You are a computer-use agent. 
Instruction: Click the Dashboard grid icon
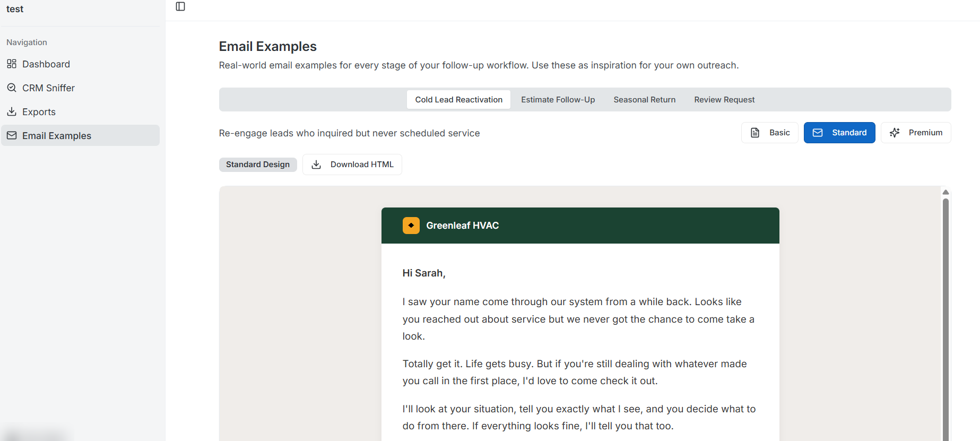tap(12, 64)
